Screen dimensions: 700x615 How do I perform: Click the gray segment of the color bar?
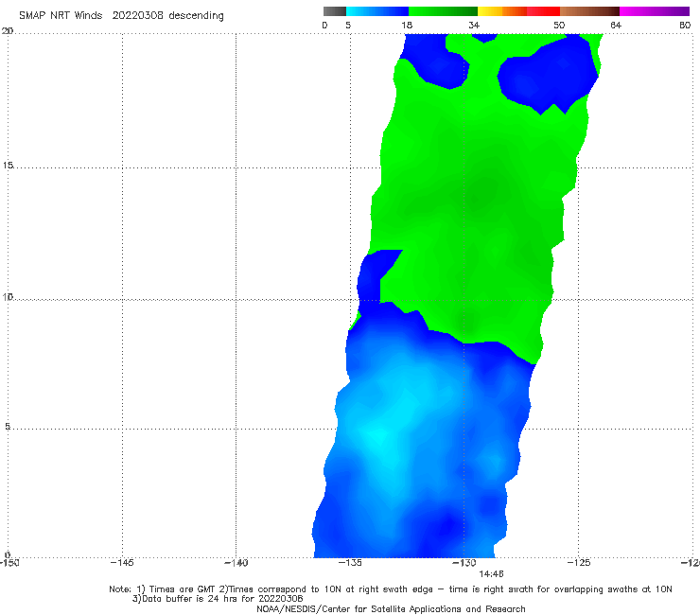click(335, 11)
